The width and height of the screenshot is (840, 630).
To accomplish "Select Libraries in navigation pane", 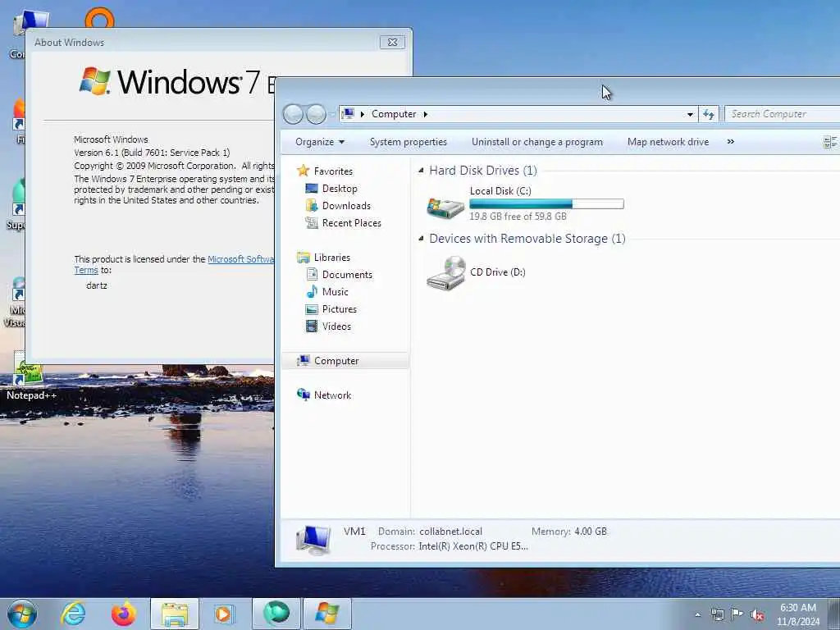I will pyautogui.click(x=331, y=258).
